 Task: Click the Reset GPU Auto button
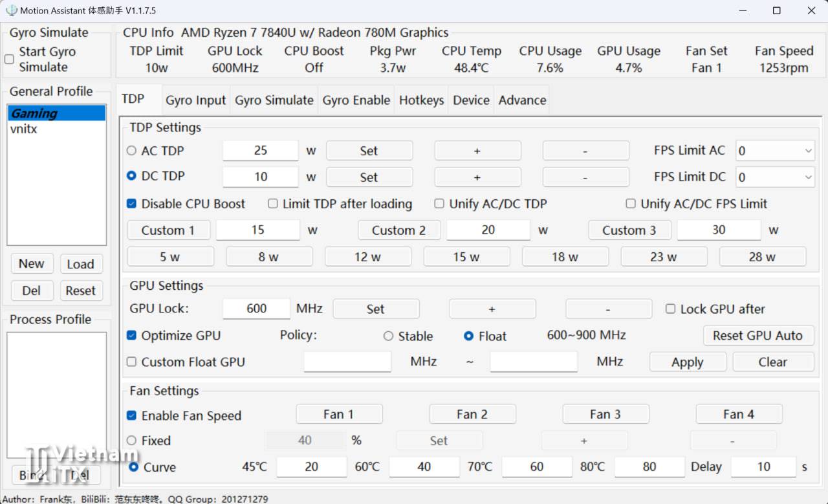[757, 335]
